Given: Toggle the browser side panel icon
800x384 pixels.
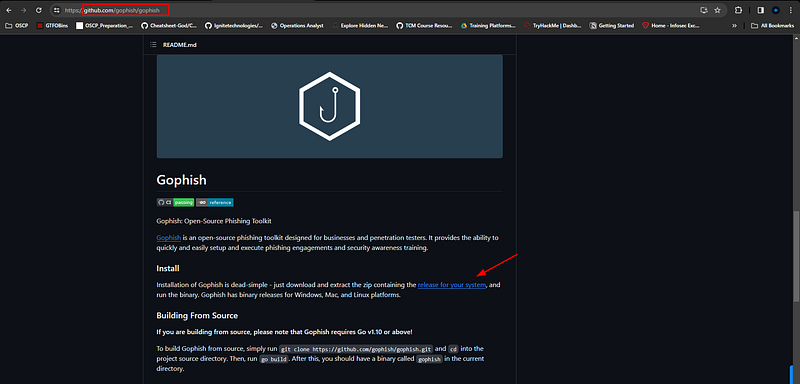Looking at the screenshot, I should click(x=760, y=10).
